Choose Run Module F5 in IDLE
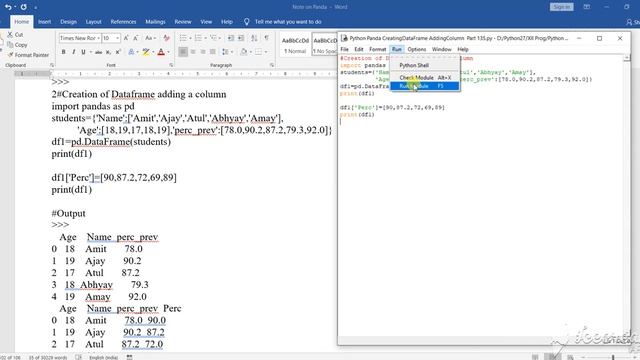 [x=424, y=86]
